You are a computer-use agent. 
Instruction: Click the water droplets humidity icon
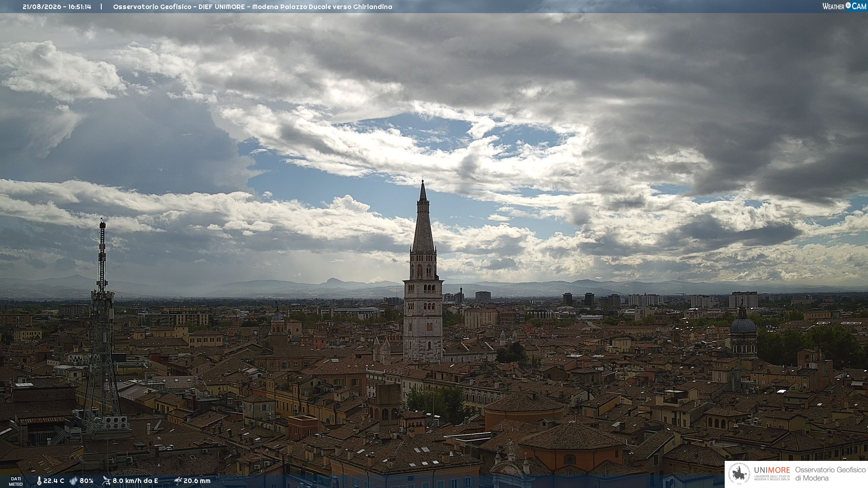pyautogui.click(x=74, y=481)
